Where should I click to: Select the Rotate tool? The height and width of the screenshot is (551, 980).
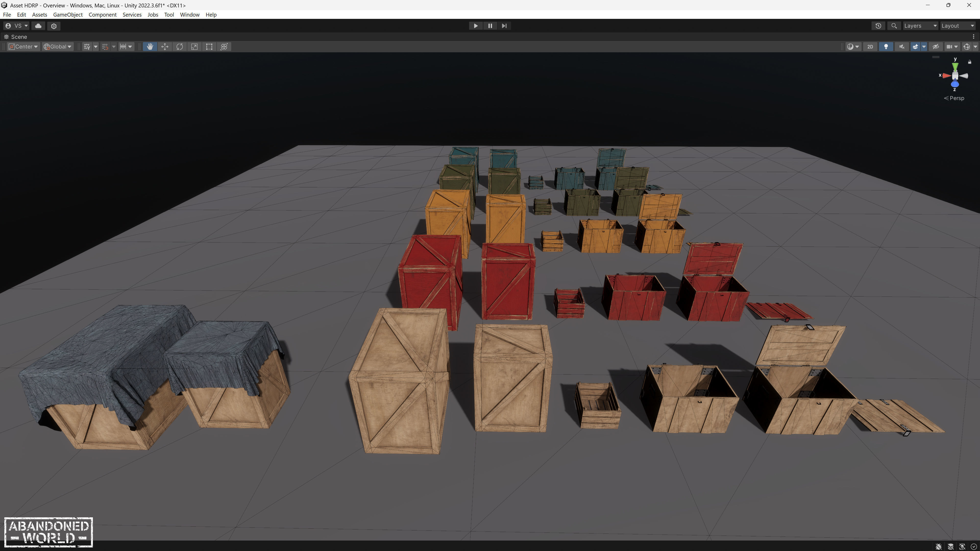[180, 46]
